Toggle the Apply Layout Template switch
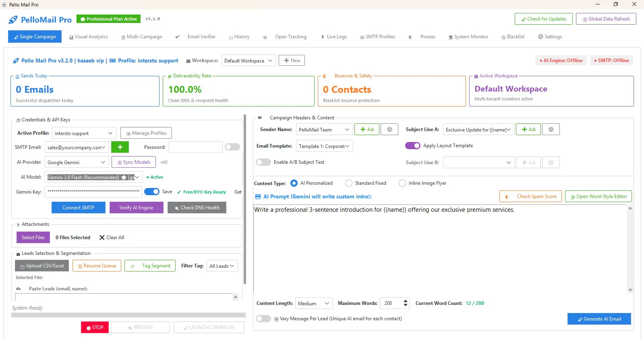644x340 pixels. [x=413, y=146]
